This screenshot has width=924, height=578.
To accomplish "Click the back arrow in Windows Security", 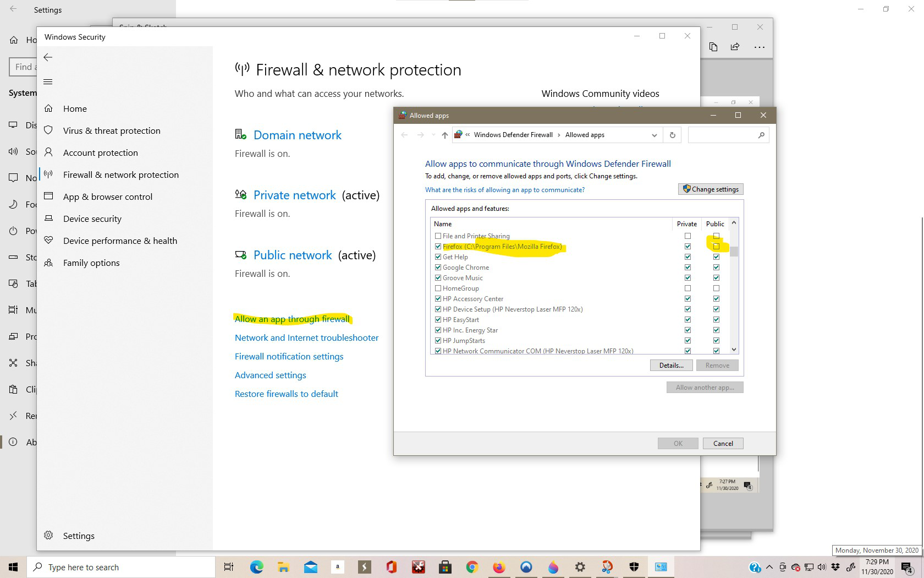I will point(48,57).
